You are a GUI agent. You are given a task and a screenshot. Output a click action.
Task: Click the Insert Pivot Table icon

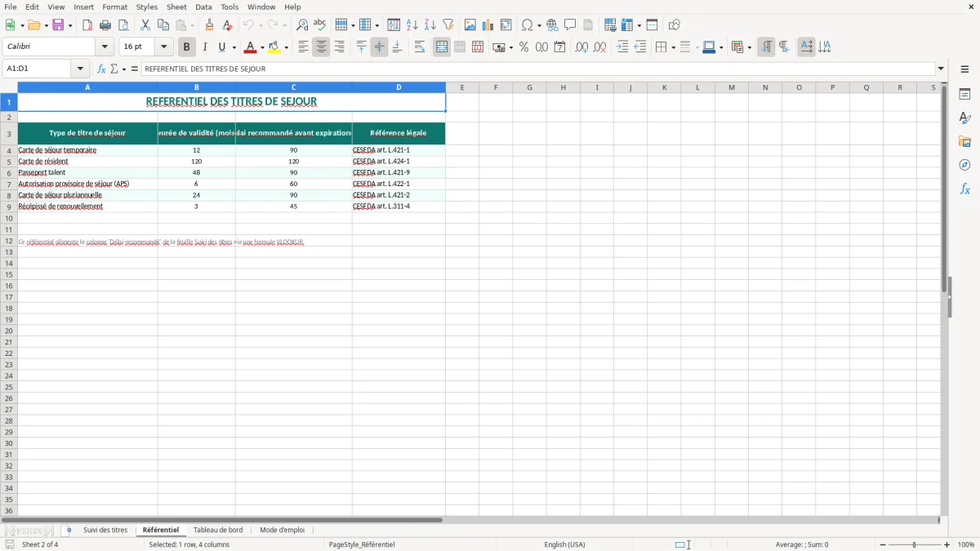point(506,25)
